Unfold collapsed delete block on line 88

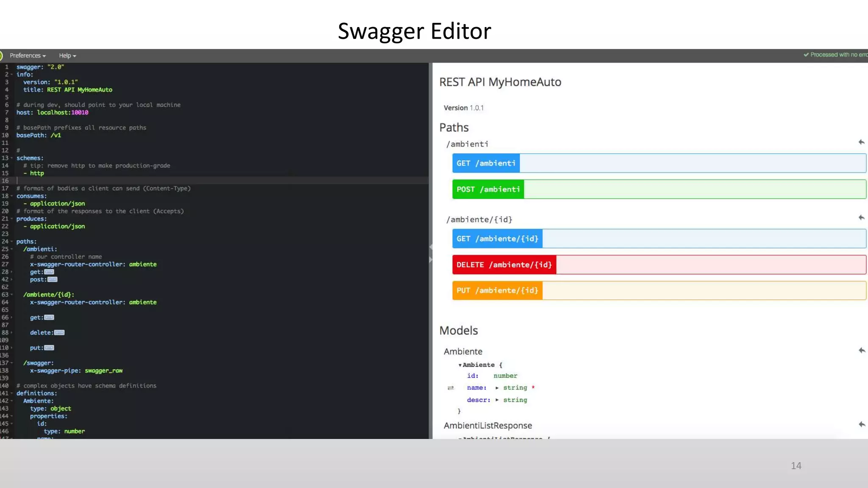(59, 333)
